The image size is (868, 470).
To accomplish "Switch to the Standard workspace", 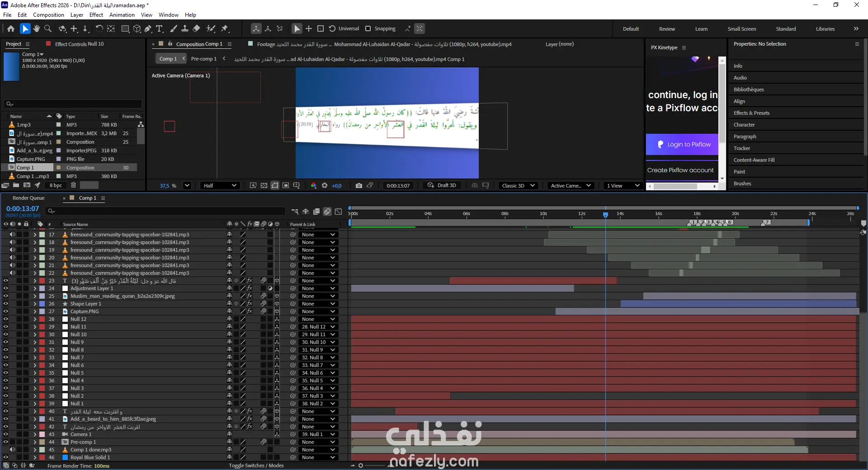I will [x=786, y=29].
